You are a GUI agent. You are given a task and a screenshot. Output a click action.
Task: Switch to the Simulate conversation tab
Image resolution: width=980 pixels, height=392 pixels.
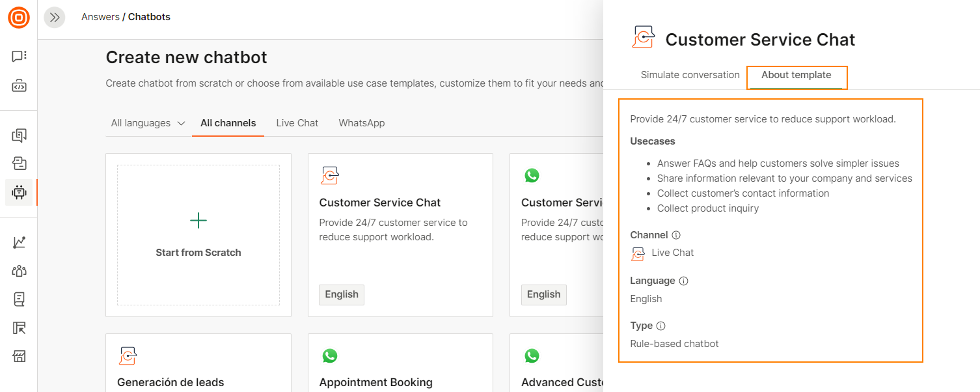pyautogui.click(x=690, y=74)
